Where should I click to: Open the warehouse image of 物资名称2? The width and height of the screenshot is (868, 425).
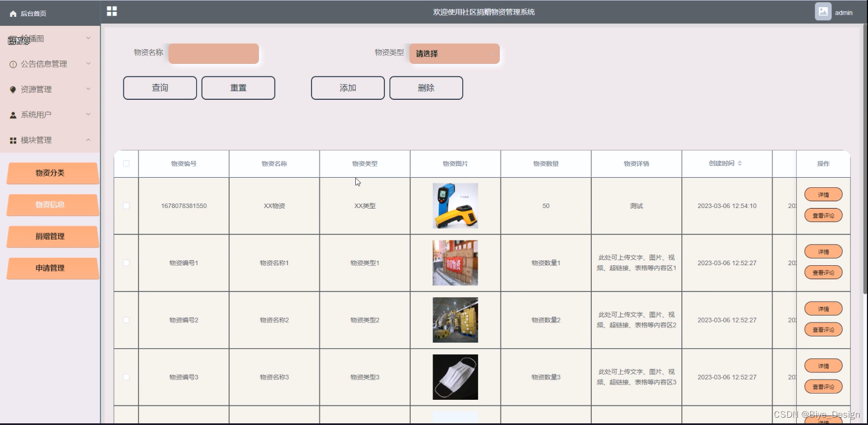(x=455, y=320)
